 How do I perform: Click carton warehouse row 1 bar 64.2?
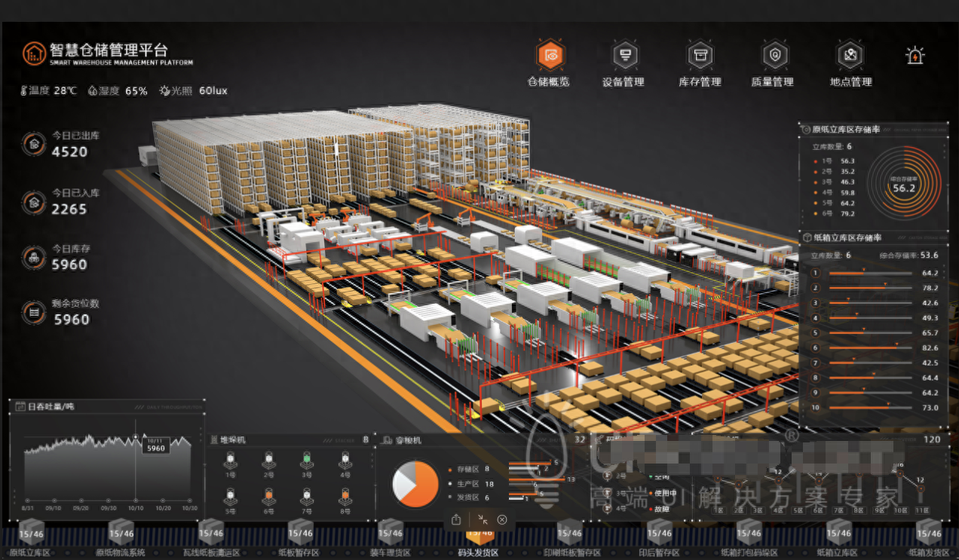pos(871,273)
